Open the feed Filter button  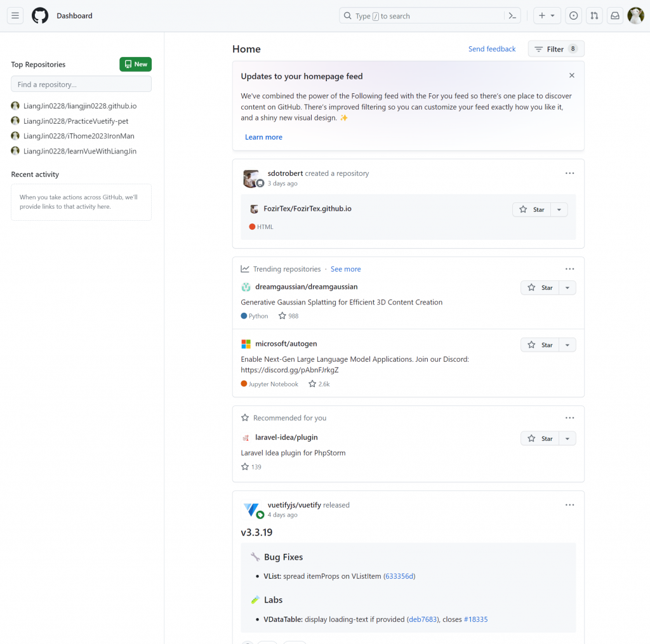click(x=556, y=49)
